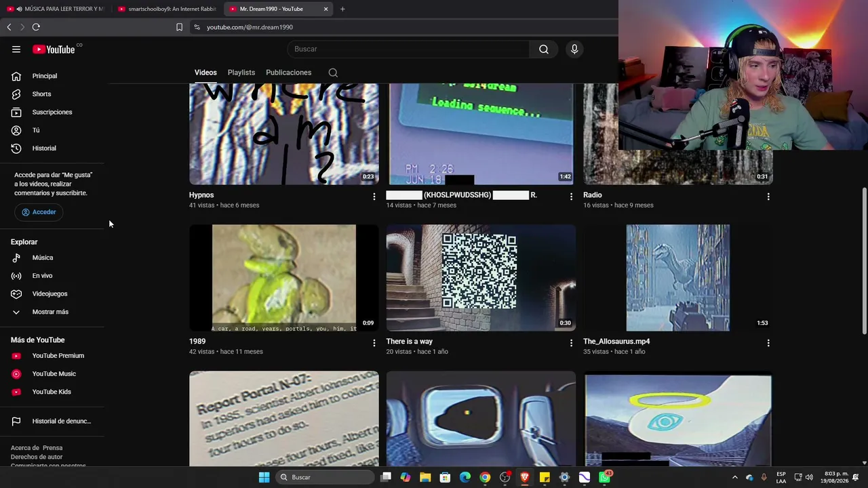Screen dimensions: 868x488
Task: Open There is a way title
Action: (410, 342)
